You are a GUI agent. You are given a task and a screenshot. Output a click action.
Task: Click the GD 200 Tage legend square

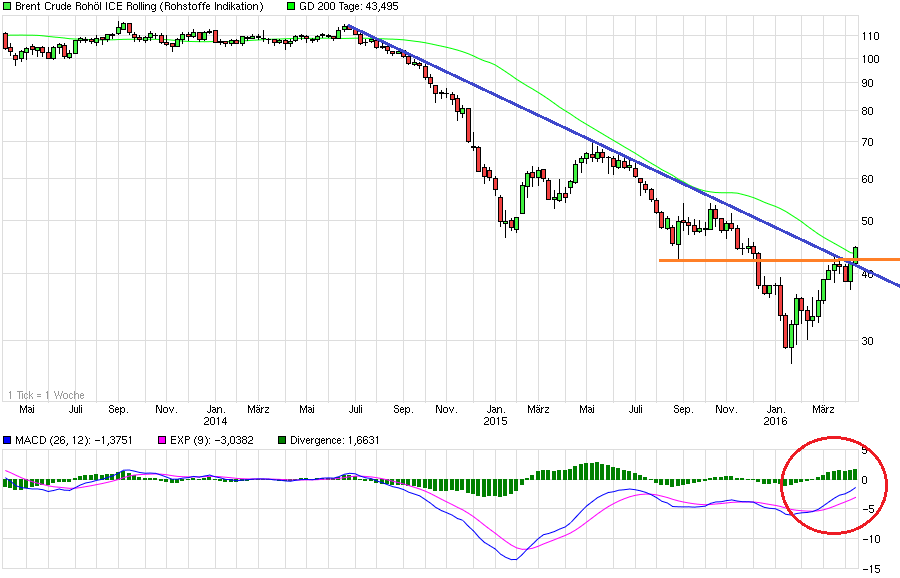(291, 6)
